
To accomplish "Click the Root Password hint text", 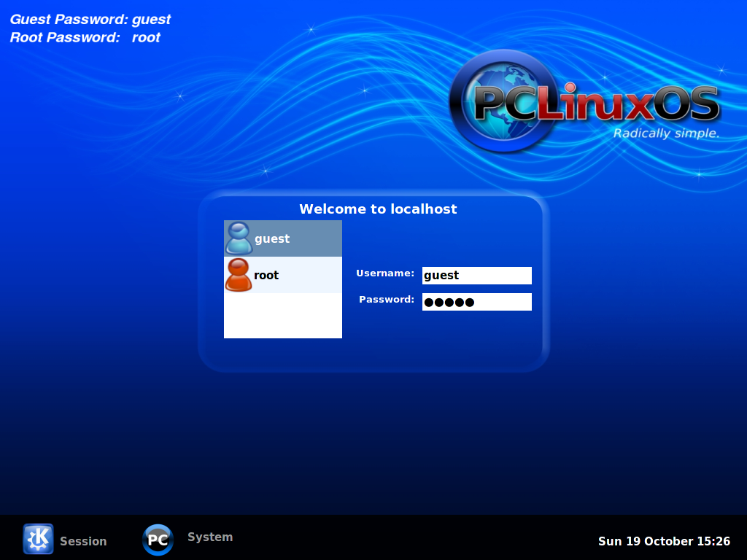I will (x=85, y=38).
